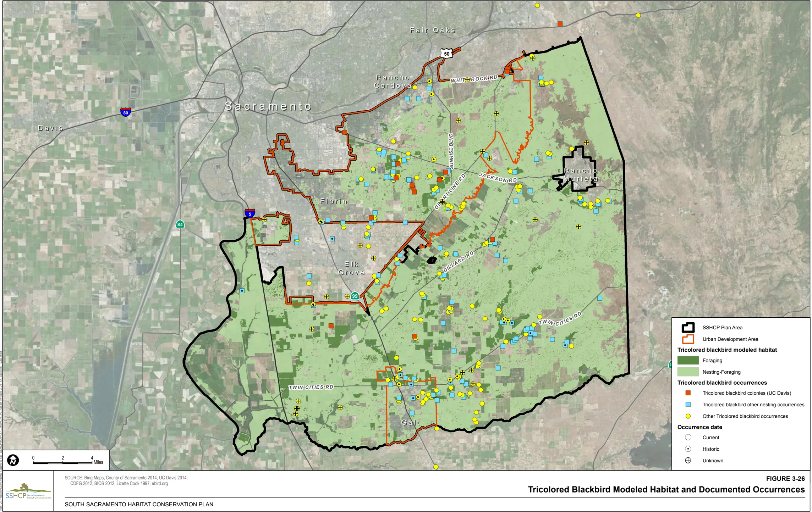812x512 pixels.
Task: Click the Current occurrence date legend circle
Action: pos(688,437)
